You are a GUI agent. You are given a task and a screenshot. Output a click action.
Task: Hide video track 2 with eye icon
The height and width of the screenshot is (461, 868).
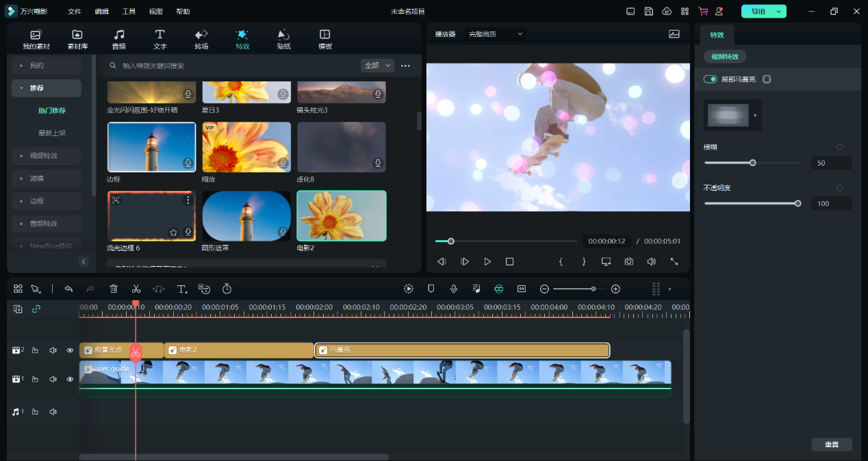point(70,350)
